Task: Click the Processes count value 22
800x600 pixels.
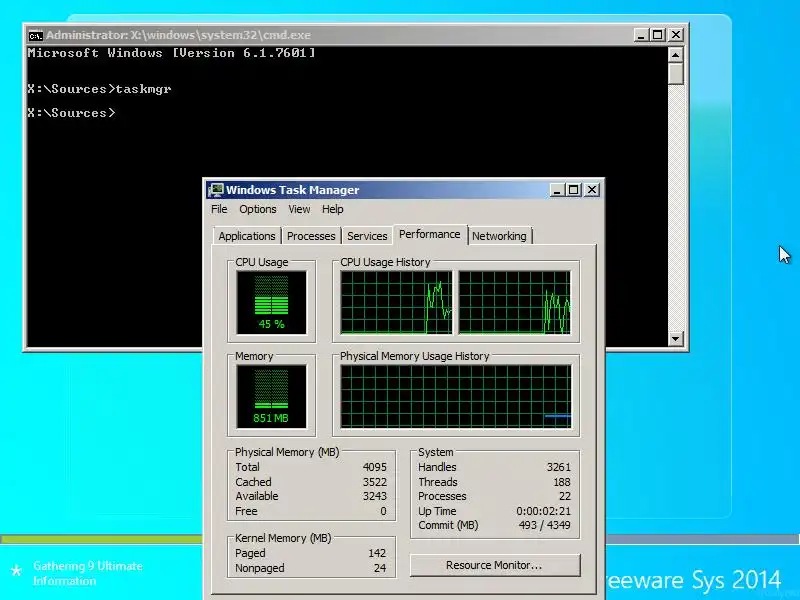Action: (x=565, y=496)
